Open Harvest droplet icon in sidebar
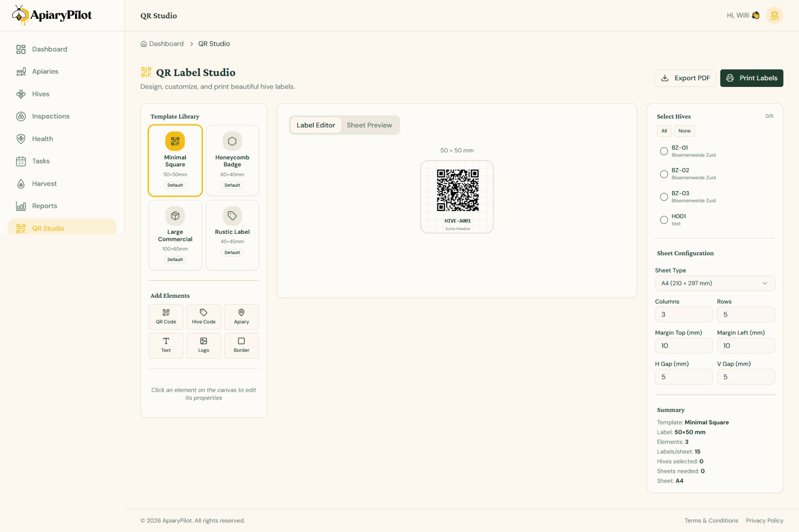The image size is (799, 532). [x=21, y=184]
